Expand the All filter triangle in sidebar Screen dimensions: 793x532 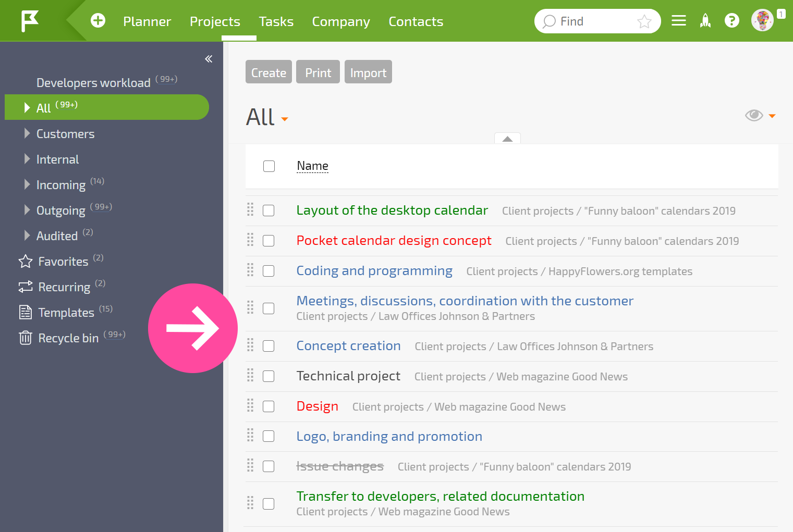tap(27, 107)
